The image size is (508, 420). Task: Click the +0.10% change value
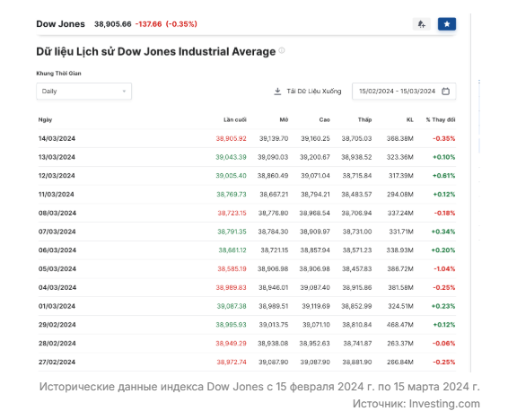(444, 157)
